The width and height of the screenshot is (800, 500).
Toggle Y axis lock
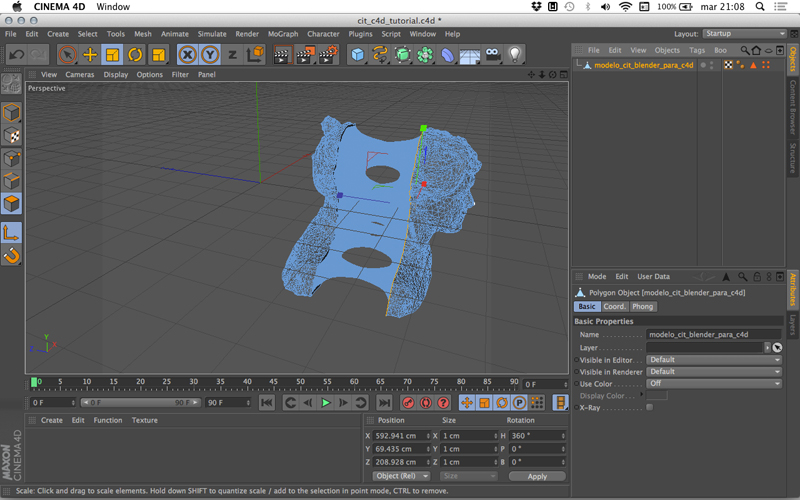(210, 55)
